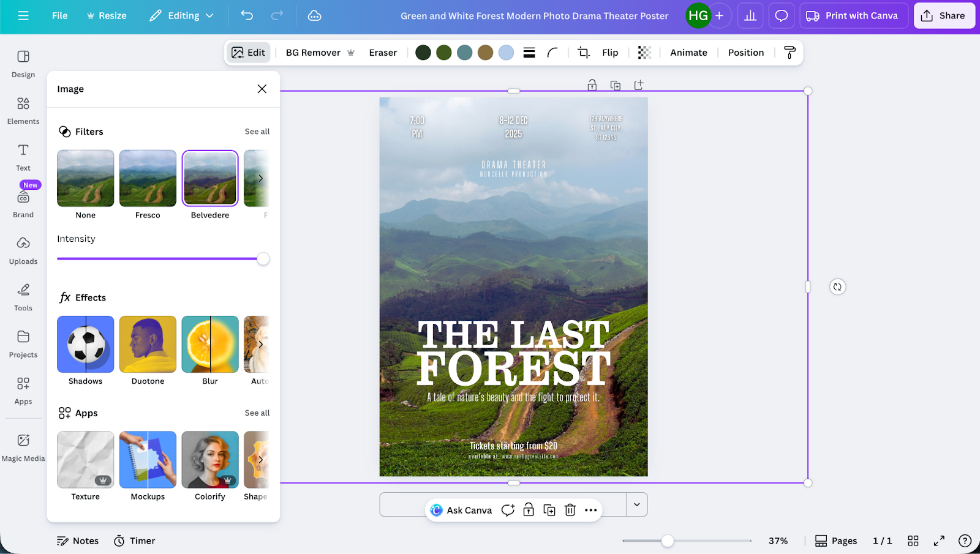Open the Uploads panel

tap(23, 250)
